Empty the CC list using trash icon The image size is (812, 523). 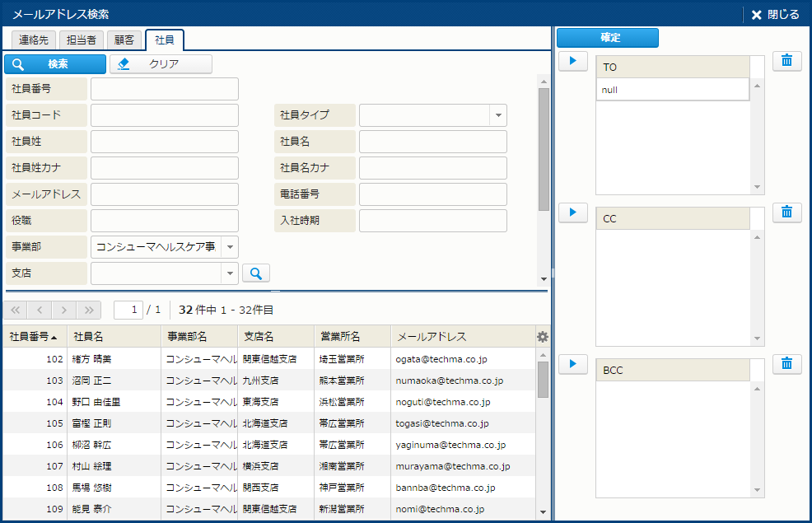click(786, 212)
